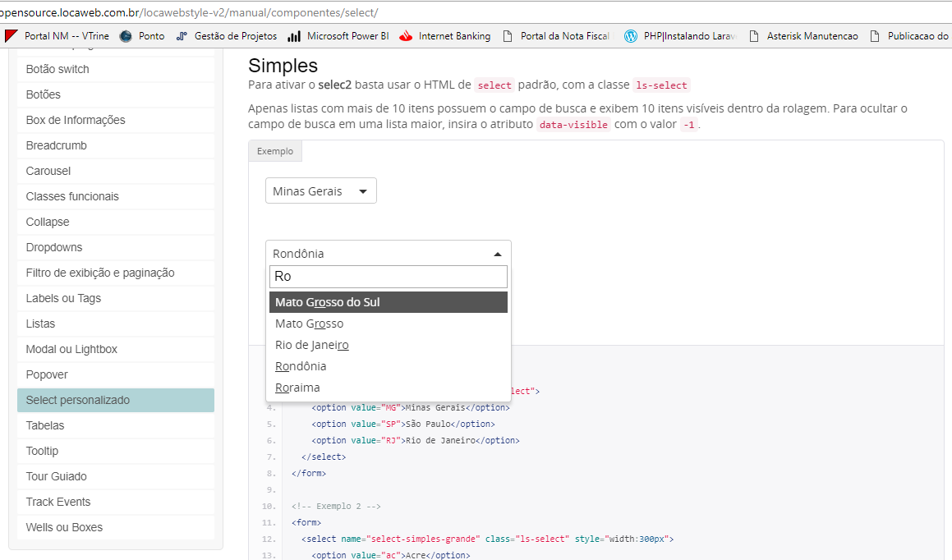This screenshot has width=952, height=560.
Task: Open the Minas Gerais select dropdown
Action: tap(320, 191)
